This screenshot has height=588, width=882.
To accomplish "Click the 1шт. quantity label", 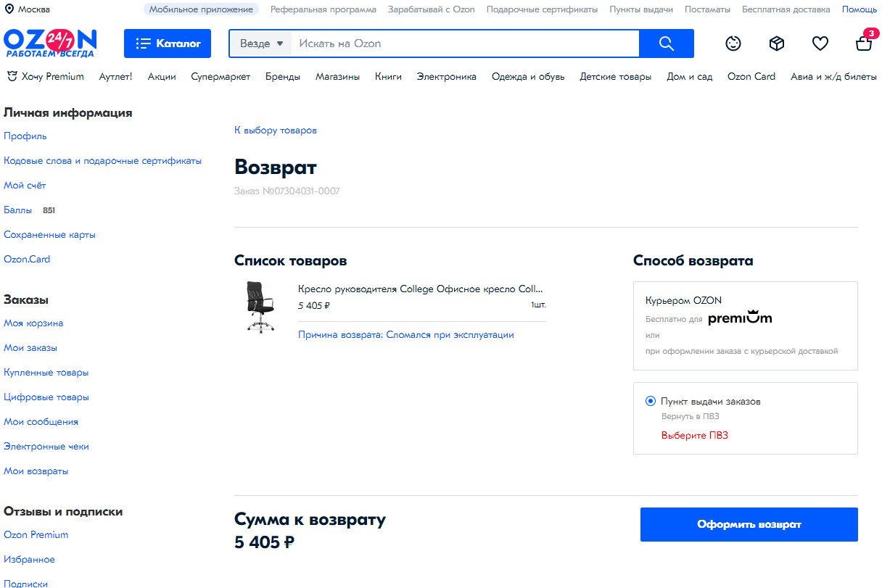I will point(538,305).
